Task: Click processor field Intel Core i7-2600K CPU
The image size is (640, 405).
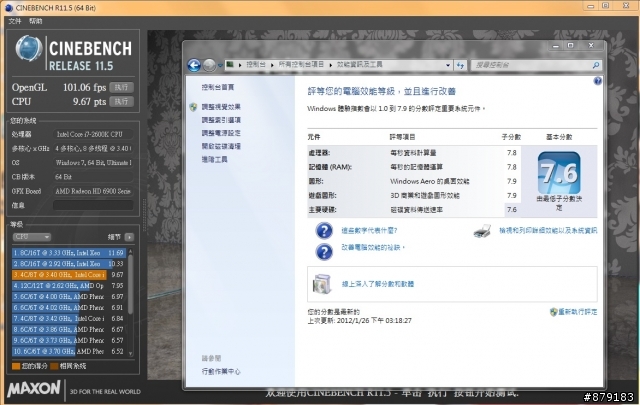Action: coord(93,134)
